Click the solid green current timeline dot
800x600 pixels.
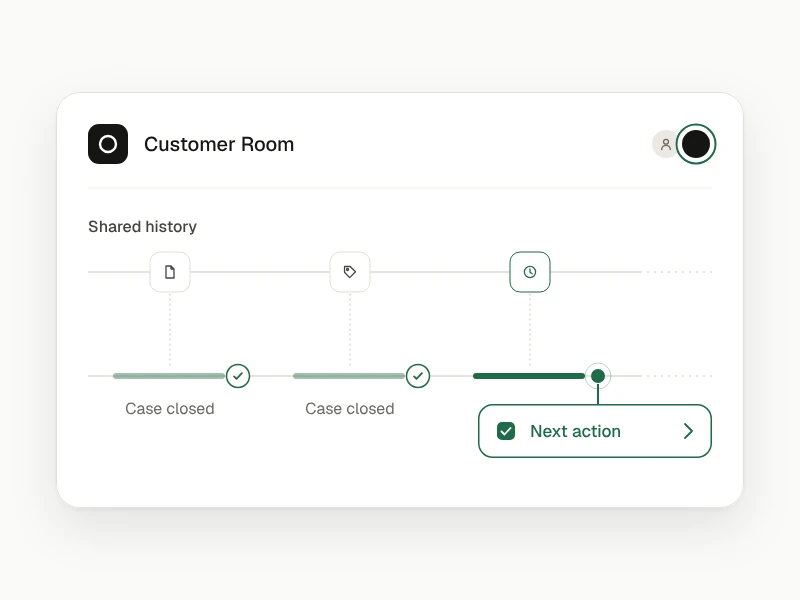598,376
